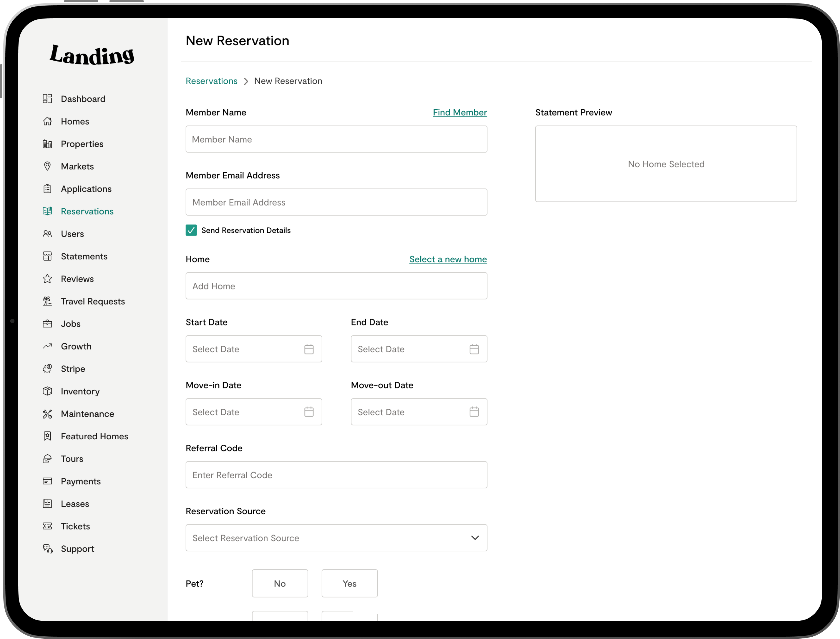
Task: Open Featured Homes menu item
Action: 94,436
